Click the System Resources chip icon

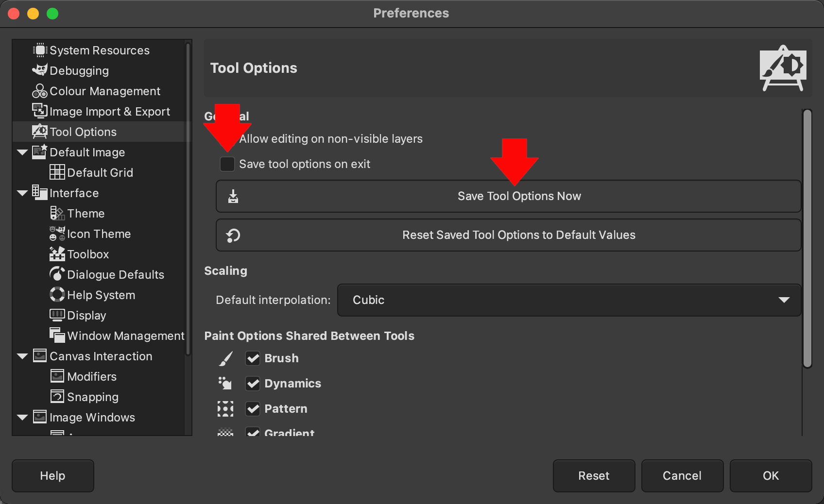click(40, 50)
